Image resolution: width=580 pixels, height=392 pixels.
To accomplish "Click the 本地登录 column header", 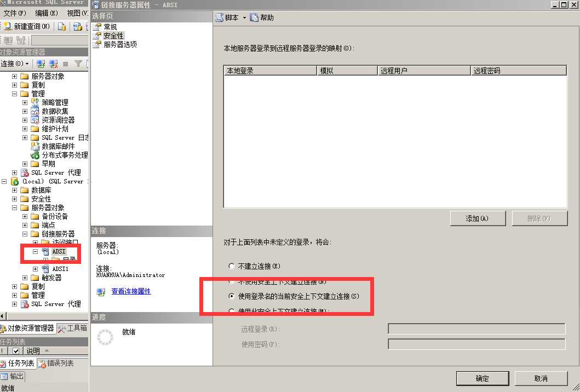I will click(271, 71).
